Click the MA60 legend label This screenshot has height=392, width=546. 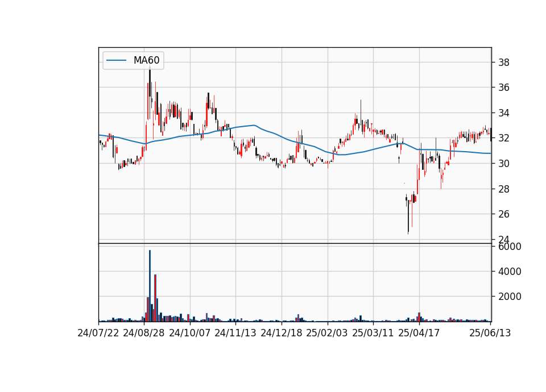(x=146, y=61)
